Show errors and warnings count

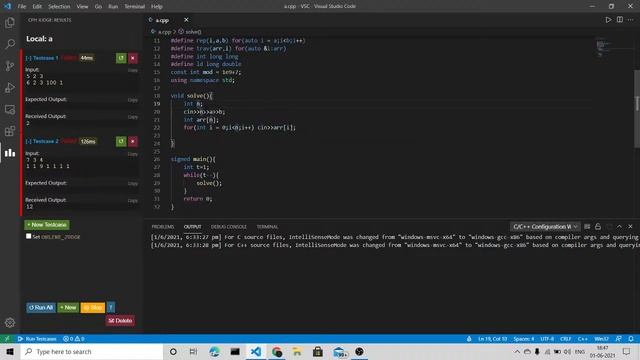[x=73, y=339]
